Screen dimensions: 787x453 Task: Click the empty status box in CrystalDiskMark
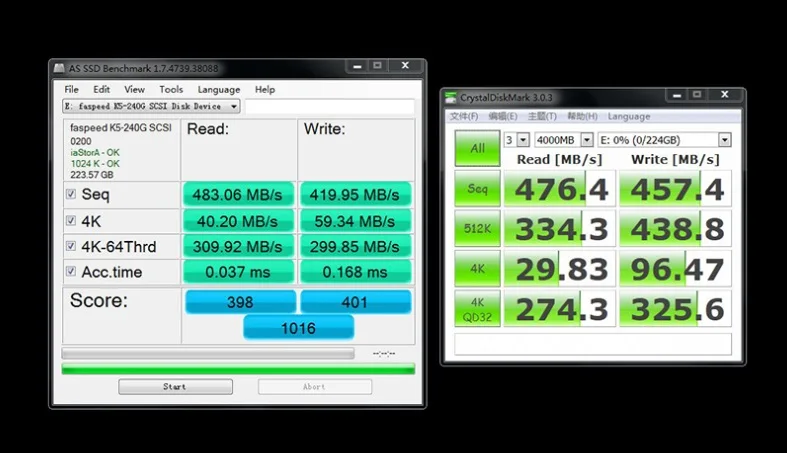(593, 345)
